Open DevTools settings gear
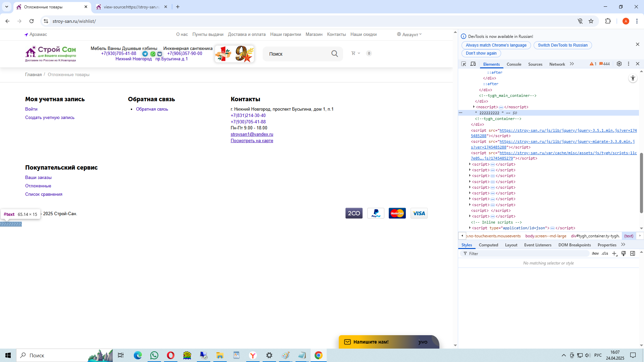644x362 pixels. pyautogui.click(x=619, y=64)
